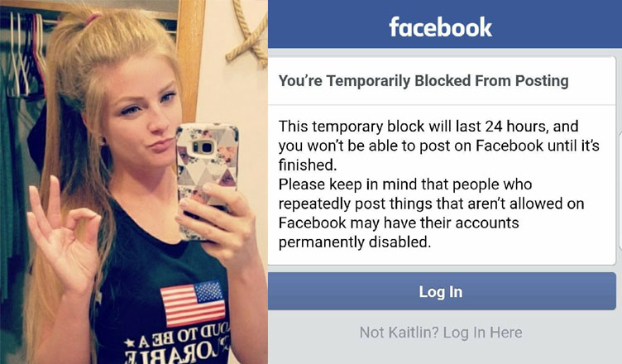Click the pink hair tie
The height and width of the screenshot is (364, 622).
pos(93,19)
